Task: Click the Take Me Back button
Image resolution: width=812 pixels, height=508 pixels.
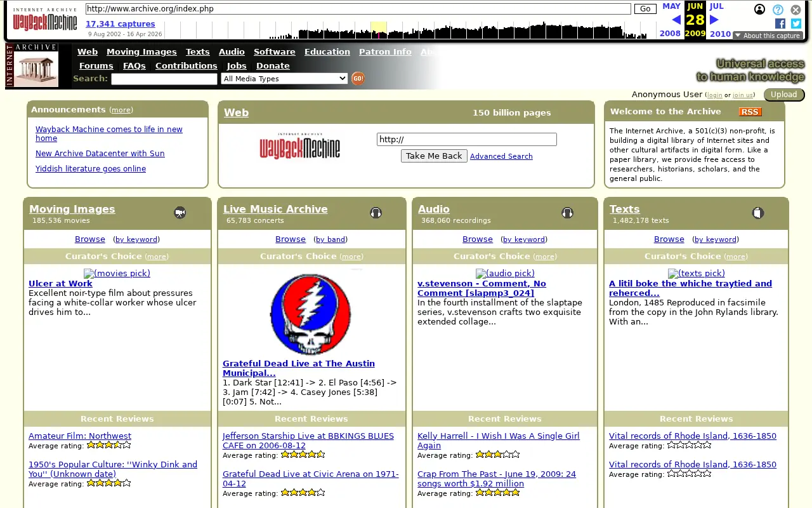Action: pos(434,156)
